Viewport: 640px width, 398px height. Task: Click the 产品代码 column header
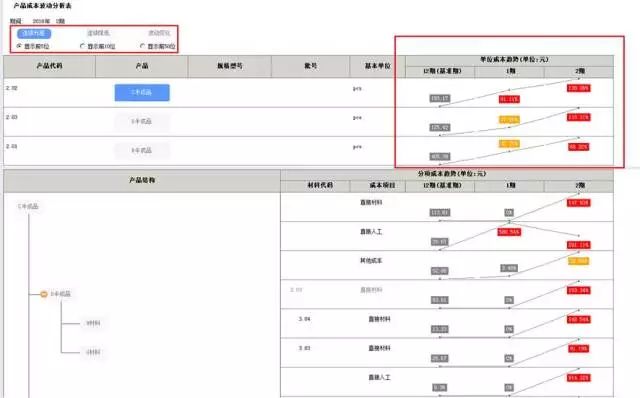point(49,66)
